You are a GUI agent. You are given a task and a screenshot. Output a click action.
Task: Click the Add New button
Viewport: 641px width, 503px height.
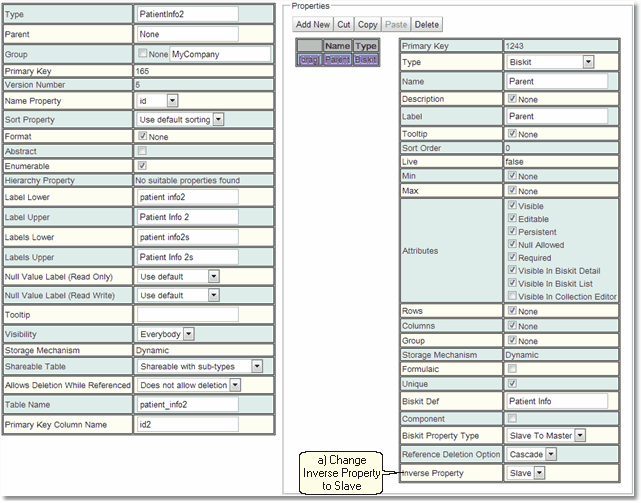coord(311,24)
